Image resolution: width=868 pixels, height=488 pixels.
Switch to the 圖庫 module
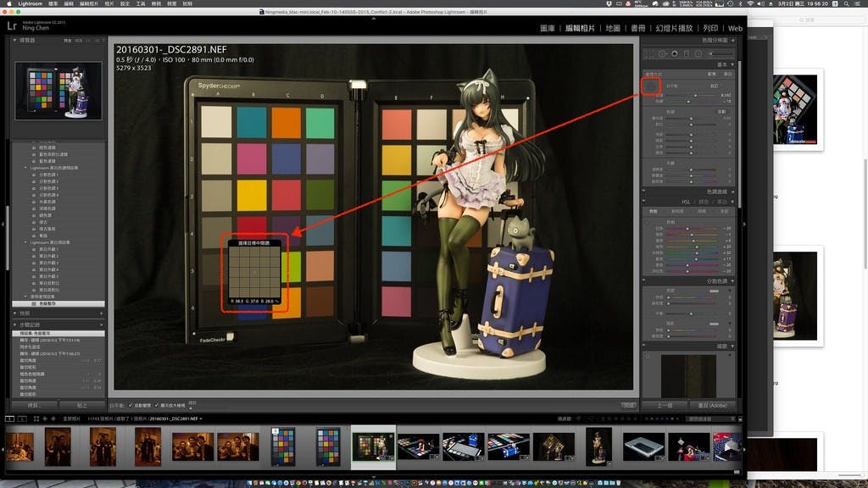point(548,28)
